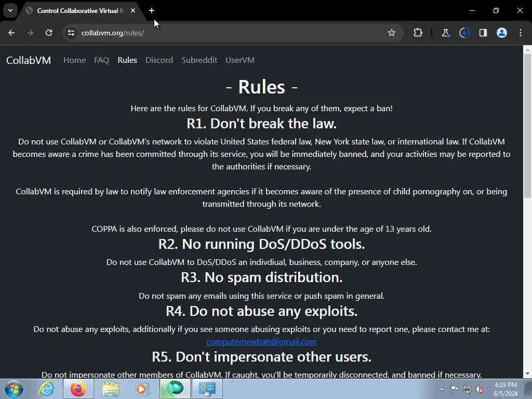This screenshot has height=399, width=532.
Task: Go back to the previous page
Action: pos(11,33)
